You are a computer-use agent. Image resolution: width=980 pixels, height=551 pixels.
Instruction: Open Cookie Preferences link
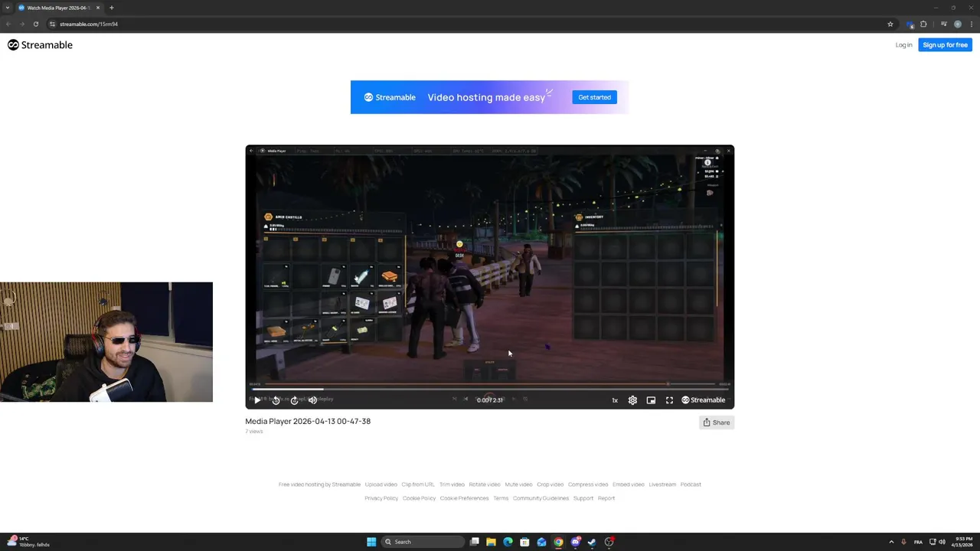coord(464,498)
